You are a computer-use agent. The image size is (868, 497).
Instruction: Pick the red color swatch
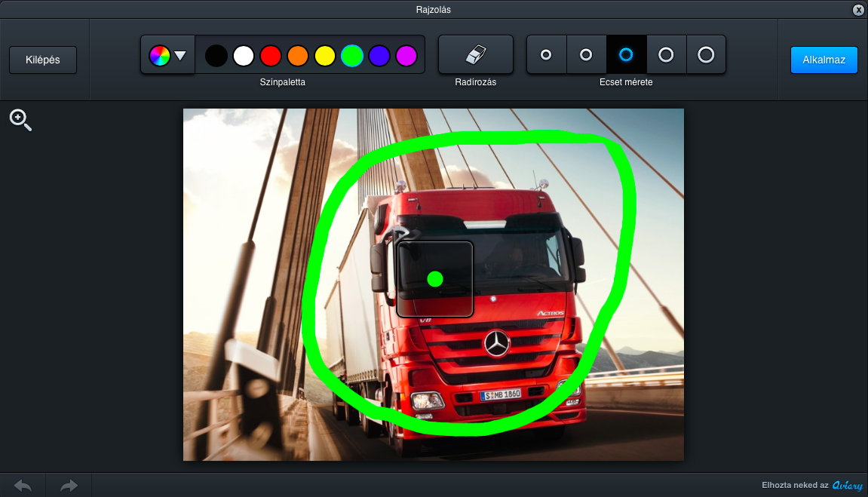(x=271, y=55)
